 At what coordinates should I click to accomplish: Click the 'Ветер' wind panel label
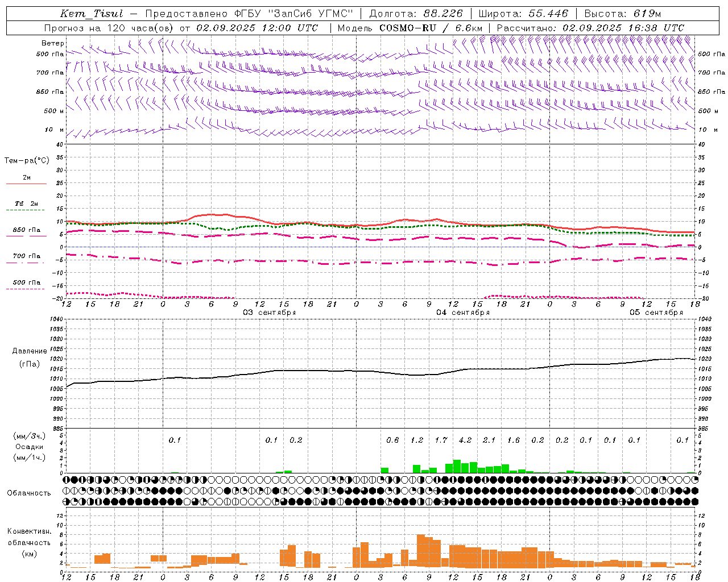[x=53, y=43]
